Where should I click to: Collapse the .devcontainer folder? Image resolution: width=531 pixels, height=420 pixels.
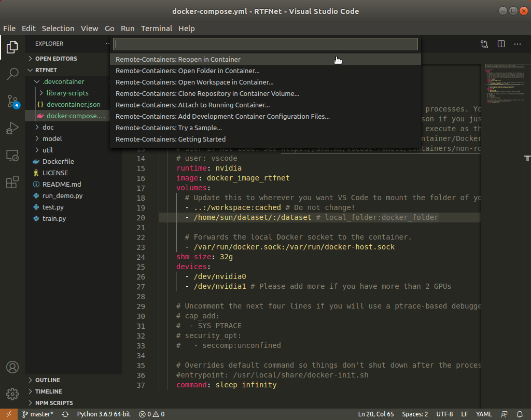63,81
